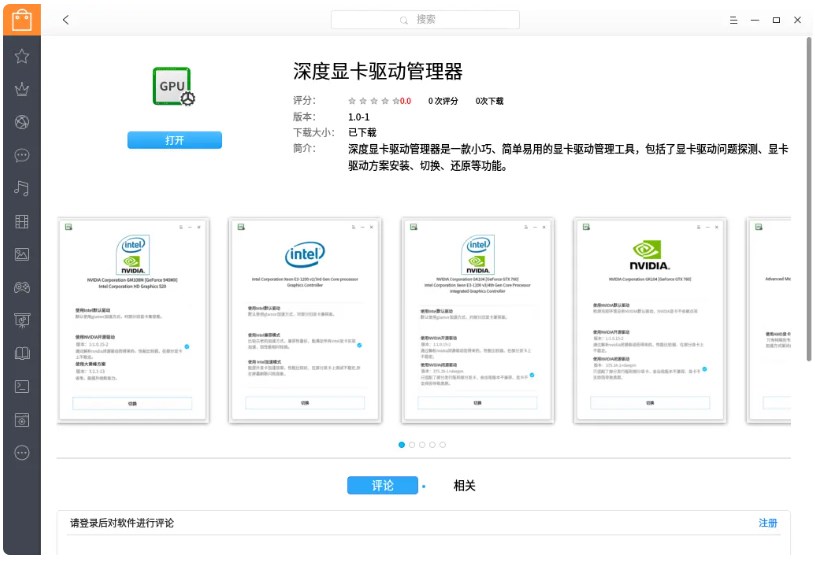Viewport: 815px width, 561px height.
Task: Open the chat apps category
Action: 22,155
